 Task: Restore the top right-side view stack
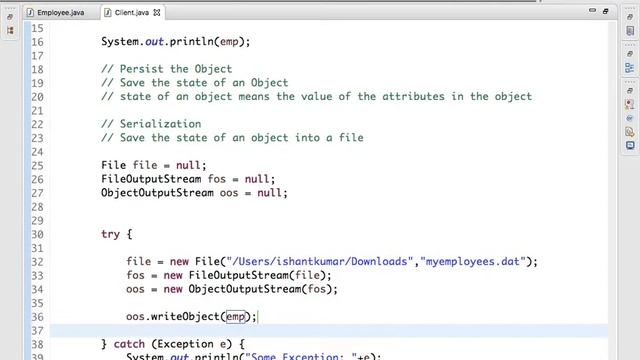point(630,17)
